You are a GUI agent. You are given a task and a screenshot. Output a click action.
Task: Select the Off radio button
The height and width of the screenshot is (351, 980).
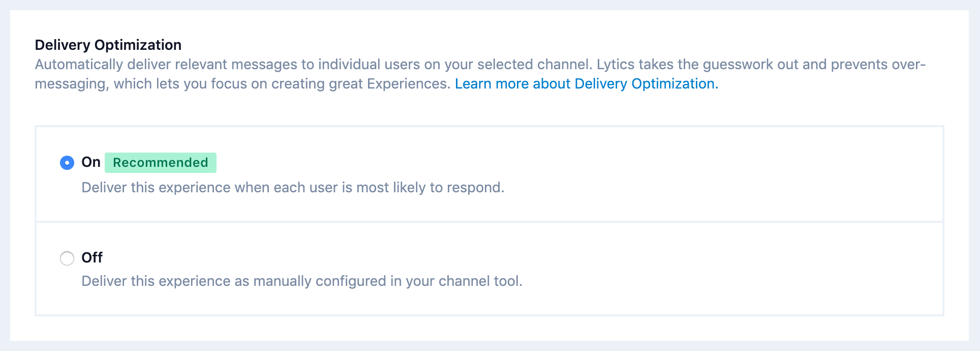point(67,258)
